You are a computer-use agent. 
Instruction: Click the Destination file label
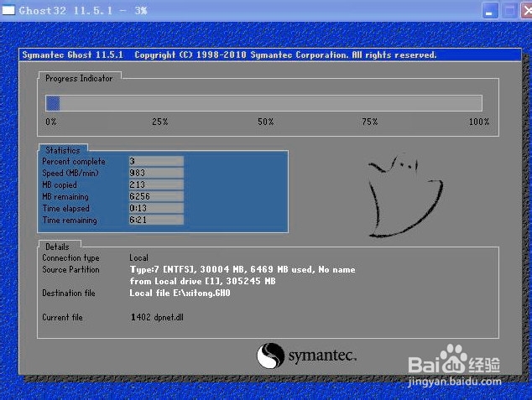coord(69,293)
